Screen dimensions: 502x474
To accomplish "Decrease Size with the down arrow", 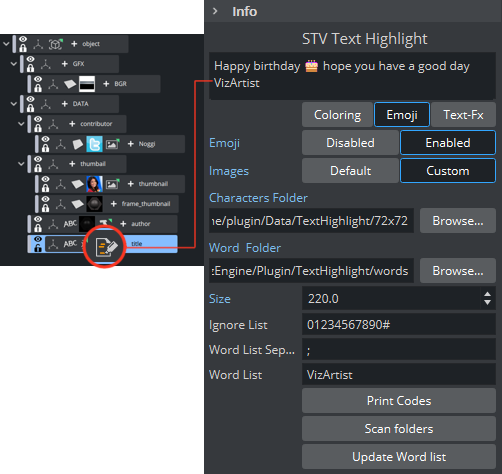I will point(487,302).
